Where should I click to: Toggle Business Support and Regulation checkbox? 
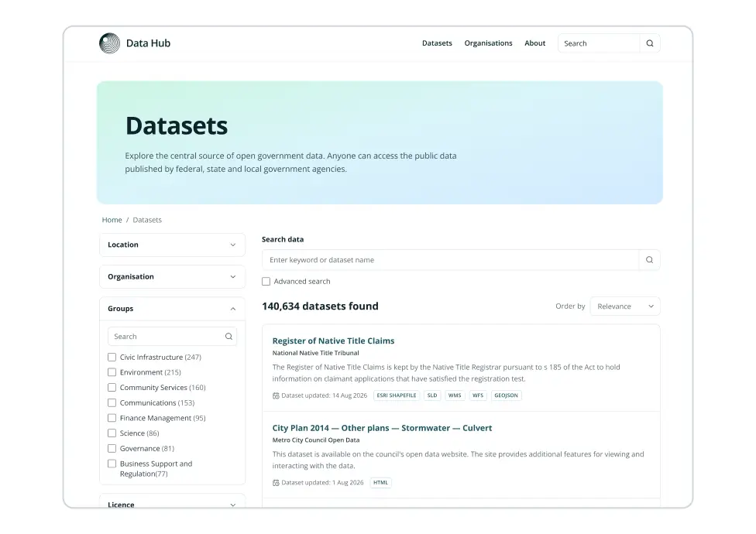click(x=112, y=464)
